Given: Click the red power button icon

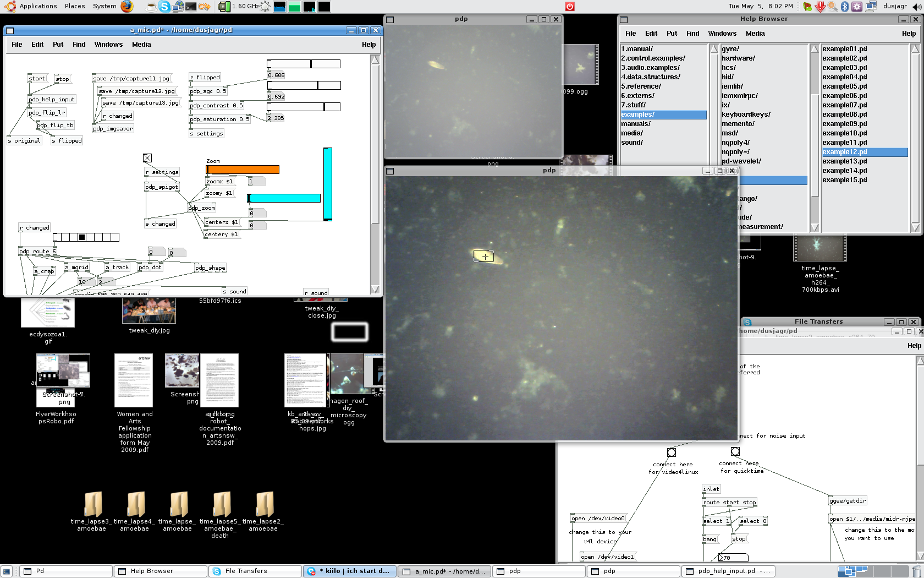Looking at the screenshot, I should [570, 7].
